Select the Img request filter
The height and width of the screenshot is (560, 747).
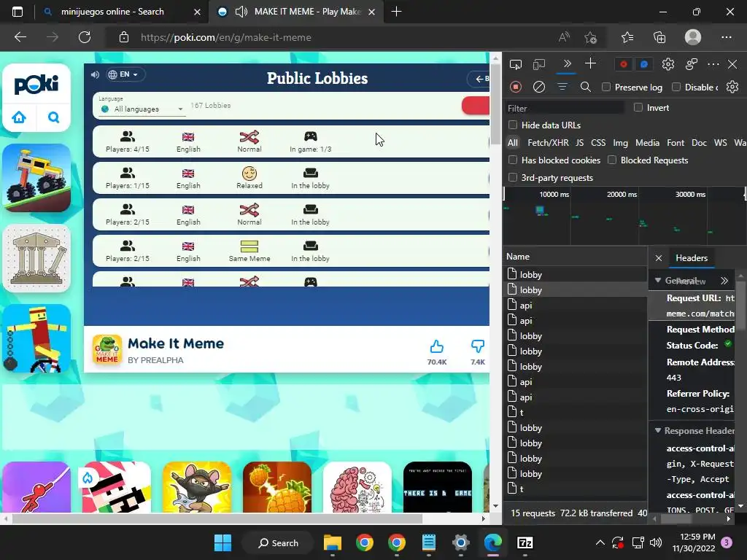pos(620,143)
